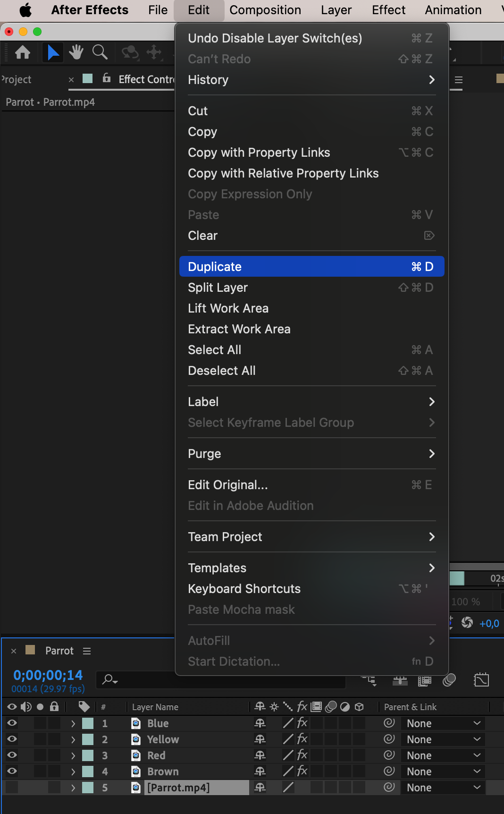The width and height of the screenshot is (504, 814).
Task: Select the Orbit camera tool
Action: [130, 52]
